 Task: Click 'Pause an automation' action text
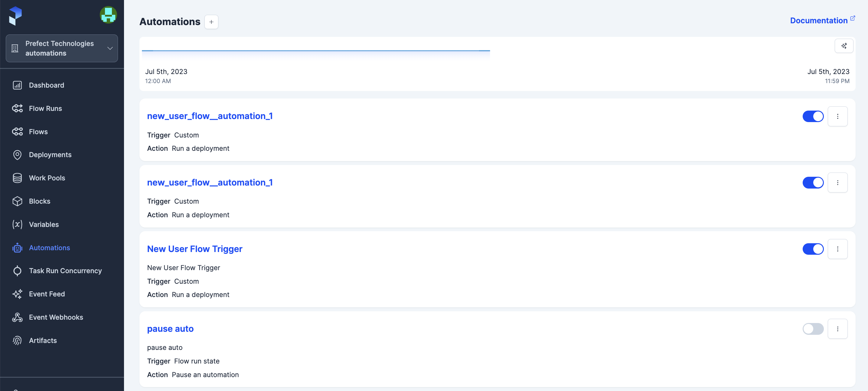coord(205,374)
